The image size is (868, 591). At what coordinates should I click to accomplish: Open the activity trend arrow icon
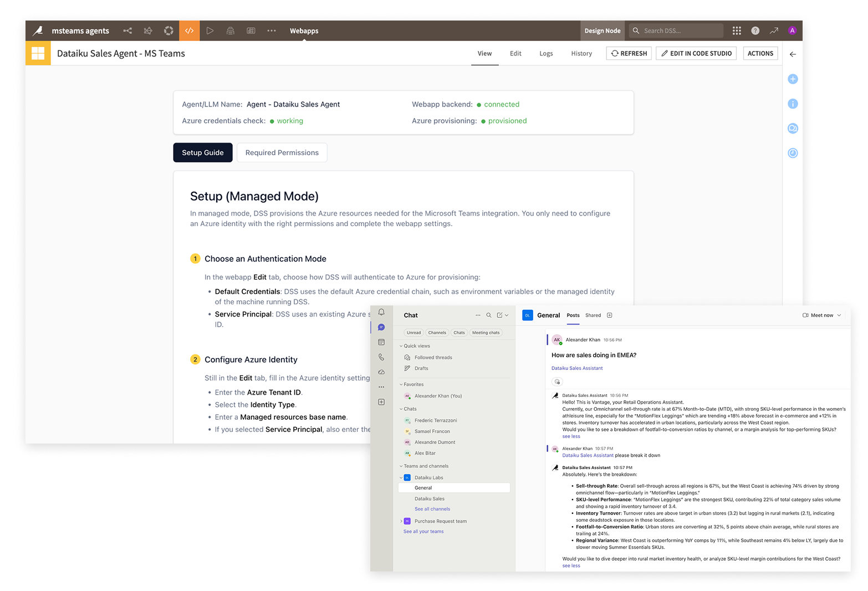click(x=774, y=30)
